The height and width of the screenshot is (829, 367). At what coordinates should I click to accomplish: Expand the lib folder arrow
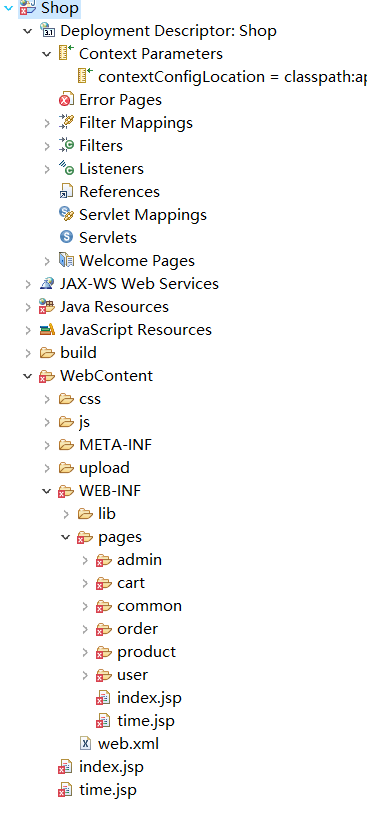click(x=66, y=513)
